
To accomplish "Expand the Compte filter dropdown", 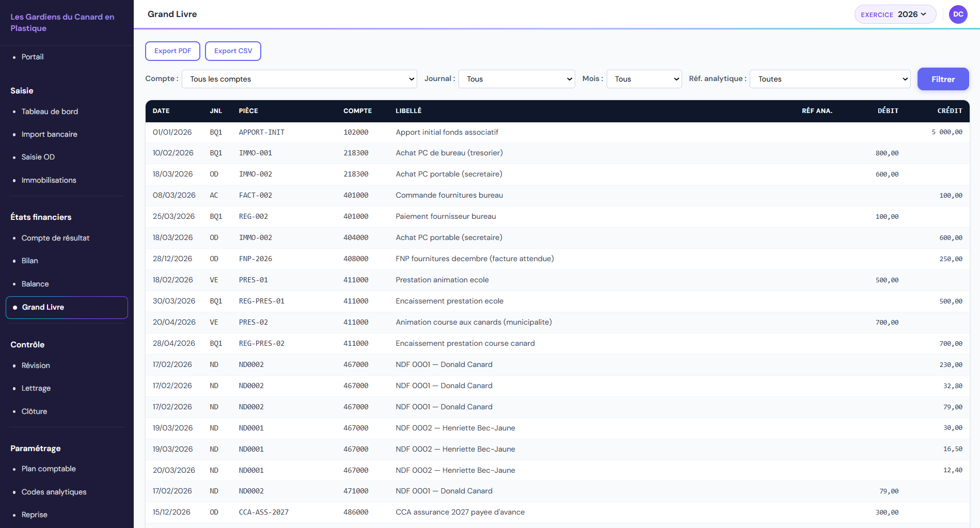I will pyautogui.click(x=299, y=79).
